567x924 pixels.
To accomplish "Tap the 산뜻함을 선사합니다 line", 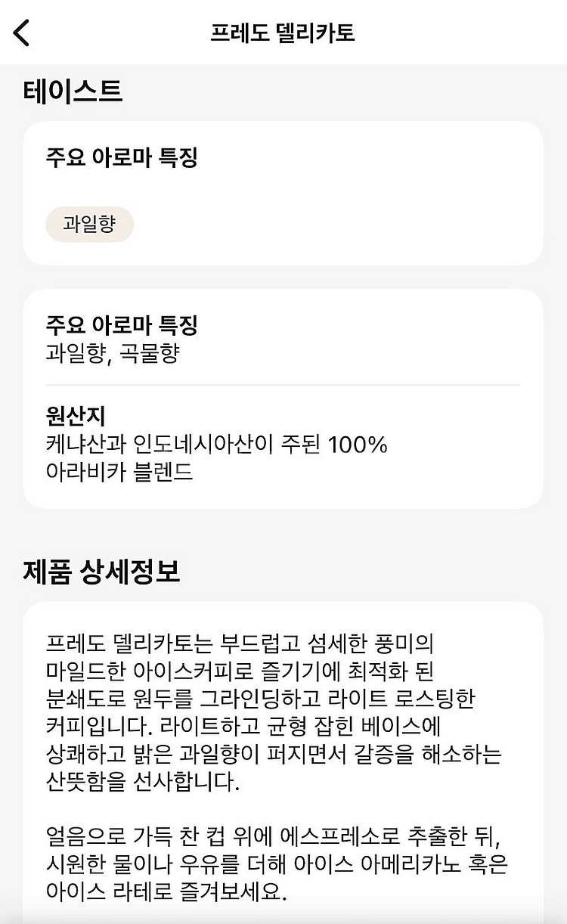I will 143,781.
